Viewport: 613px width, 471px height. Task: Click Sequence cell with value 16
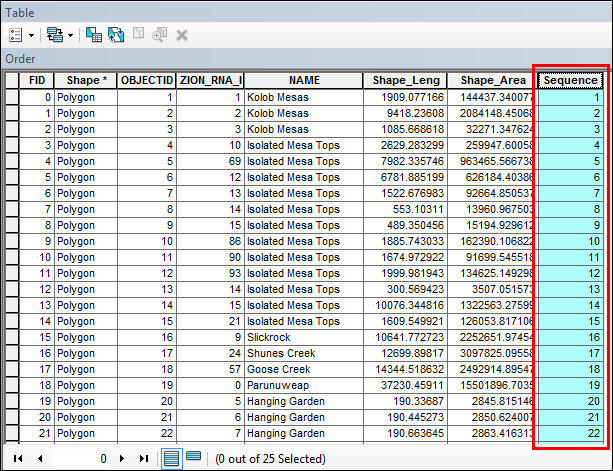tap(570, 337)
